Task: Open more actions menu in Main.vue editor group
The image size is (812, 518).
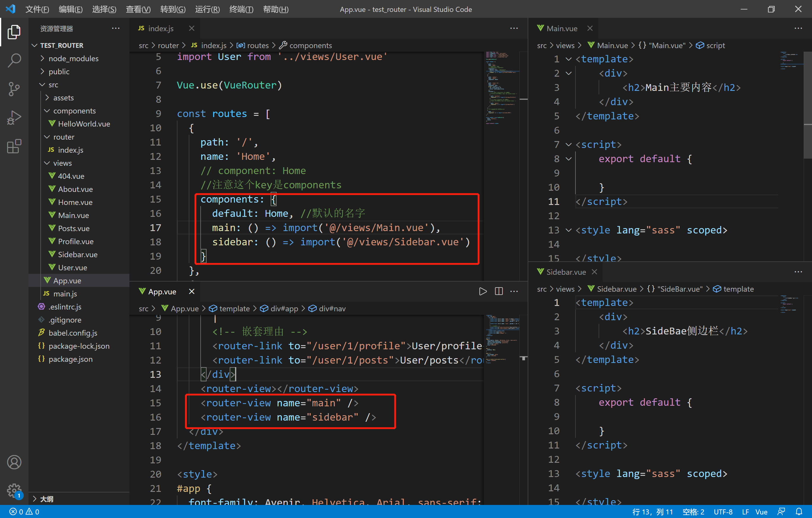Action: click(x=798, y=28)
